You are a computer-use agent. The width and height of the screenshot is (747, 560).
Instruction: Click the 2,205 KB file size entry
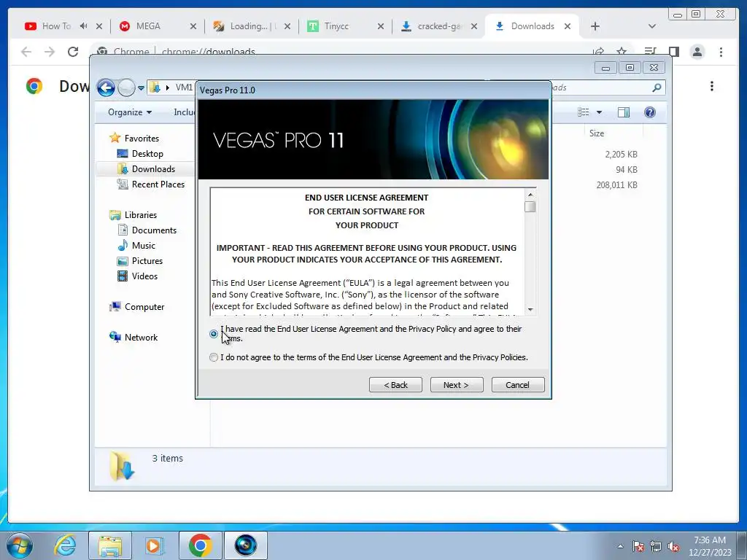pyautogui.click(x=622, y=155)
